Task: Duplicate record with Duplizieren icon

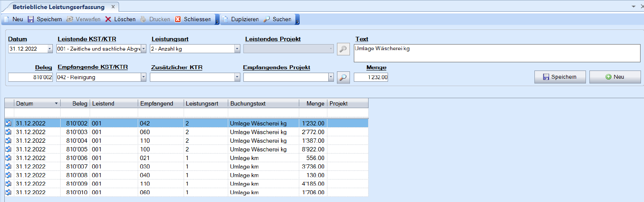Action: [x=225, y=19]
